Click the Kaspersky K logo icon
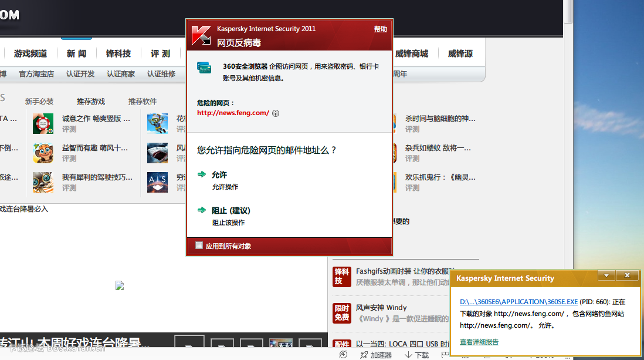 [201, 35]
